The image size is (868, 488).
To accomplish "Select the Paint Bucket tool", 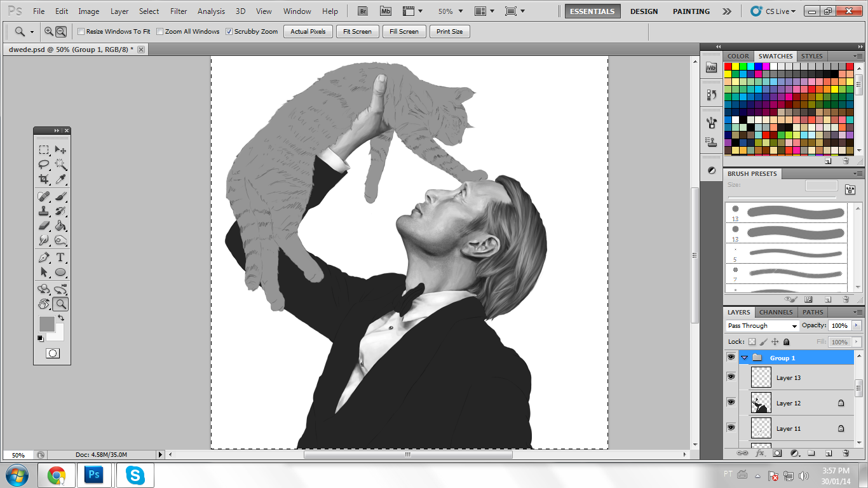I will pos(60,226).
